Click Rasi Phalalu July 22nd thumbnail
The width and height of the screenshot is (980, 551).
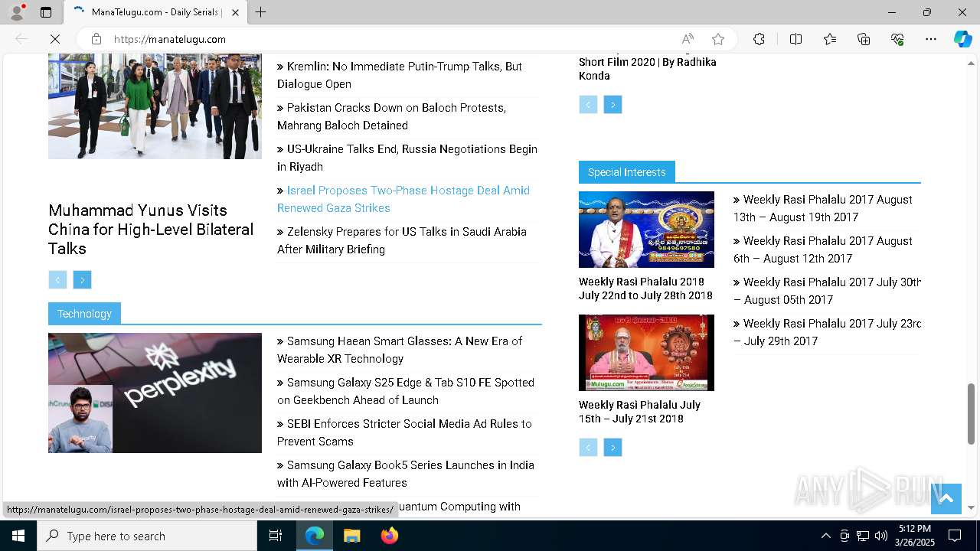(646, 230)
